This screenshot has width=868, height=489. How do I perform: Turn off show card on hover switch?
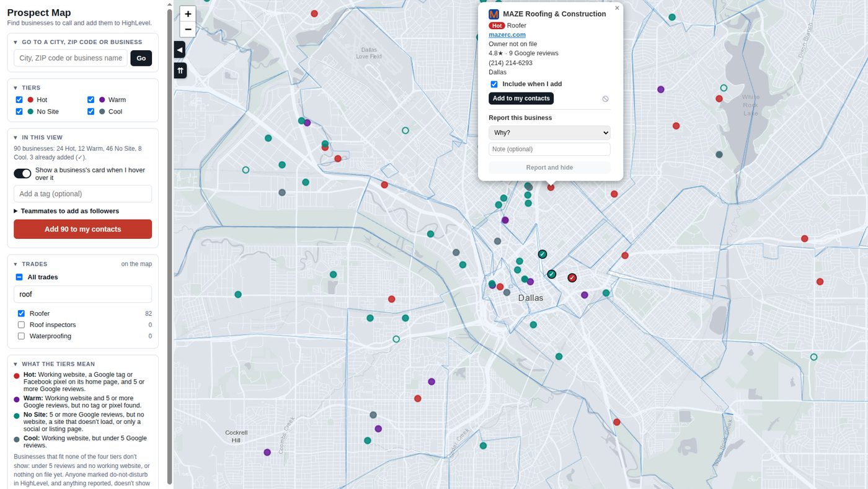click(x=22, y=174)
